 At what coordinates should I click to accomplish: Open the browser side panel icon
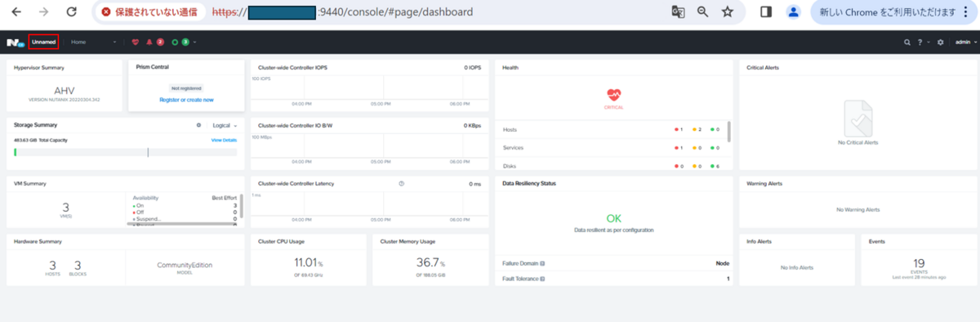(766, 12)
